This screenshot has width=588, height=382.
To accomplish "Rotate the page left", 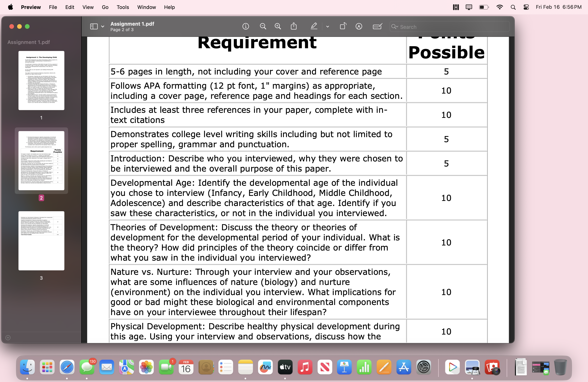I will coord(343,26).
